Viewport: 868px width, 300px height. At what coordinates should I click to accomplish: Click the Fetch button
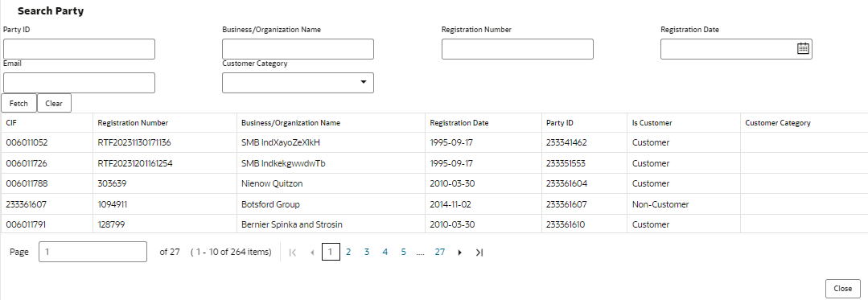tap(19, 104)
